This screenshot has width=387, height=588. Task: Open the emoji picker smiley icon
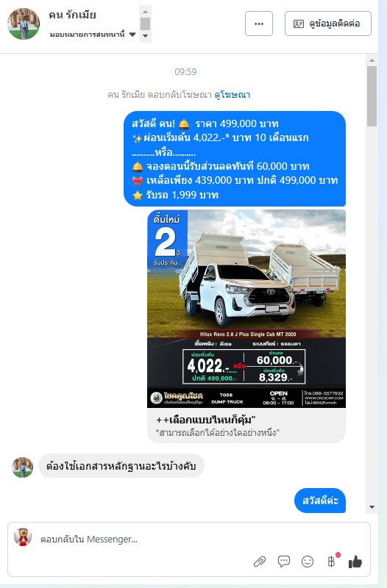point(308,562)
